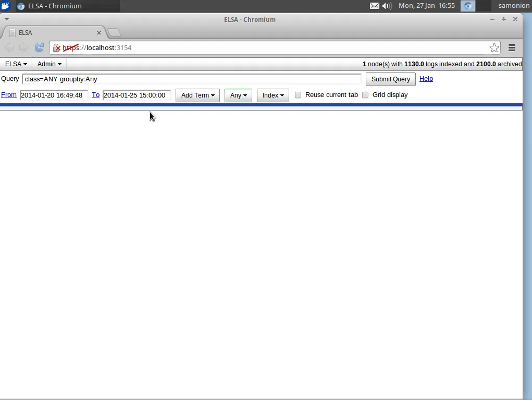This screenshot has width=532, height=400.
Task: Click the node logs indexed status text
Action: 442,64
